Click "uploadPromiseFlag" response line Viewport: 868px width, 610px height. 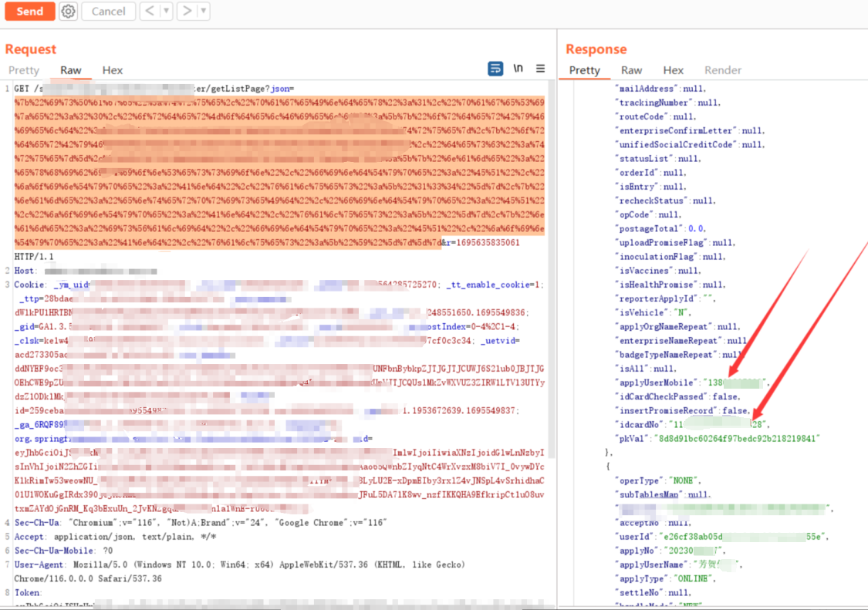tap(675, 242)
